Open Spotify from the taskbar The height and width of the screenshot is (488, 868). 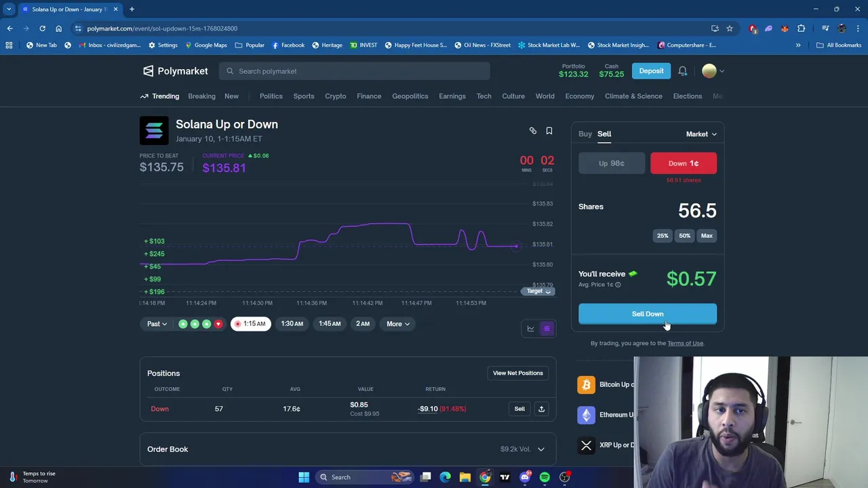[545, 477]
